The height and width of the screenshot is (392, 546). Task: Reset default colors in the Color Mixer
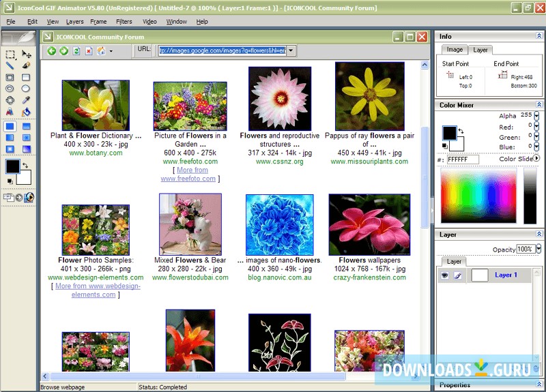pos(445,146)
